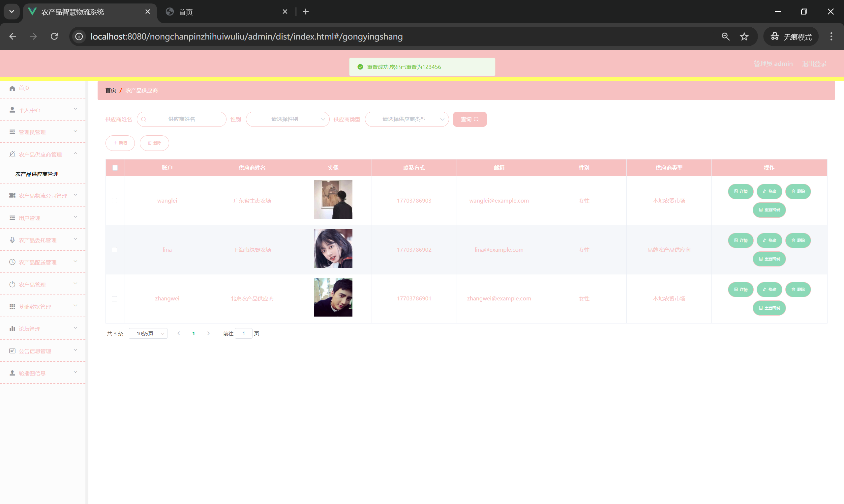Click the 删除 button in zhangwei row
The height and width of the screenshot is (504, 844).
click(x=798, y=290)
